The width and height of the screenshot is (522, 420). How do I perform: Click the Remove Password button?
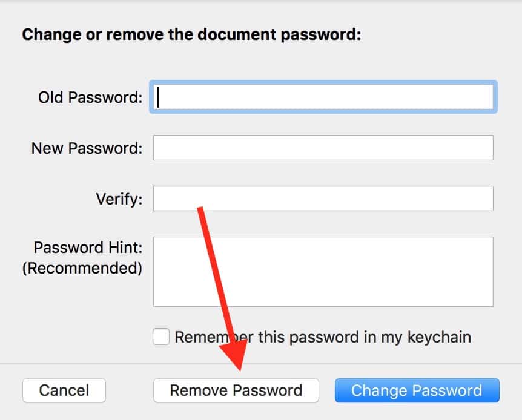[x=236, y=390]
